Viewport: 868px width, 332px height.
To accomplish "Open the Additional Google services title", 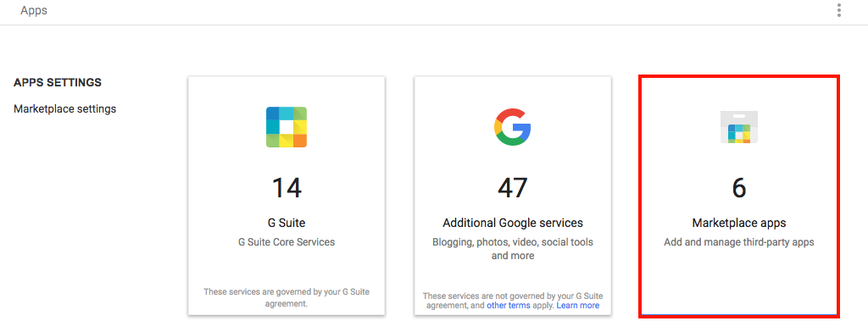I will click(513, 223).
